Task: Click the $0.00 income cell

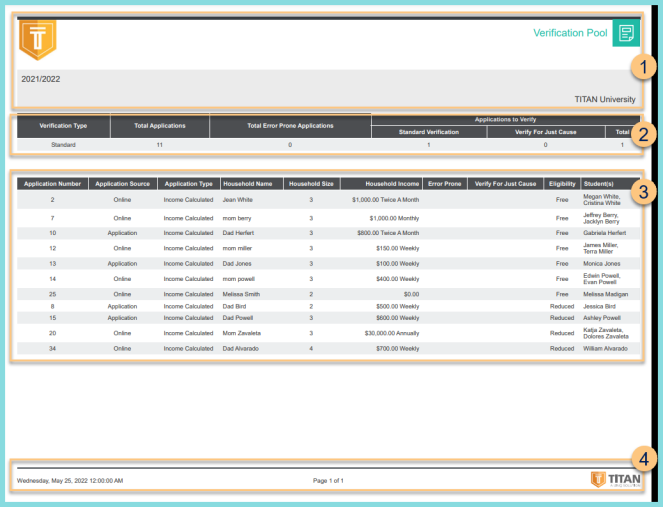Action: pos(411,294)
